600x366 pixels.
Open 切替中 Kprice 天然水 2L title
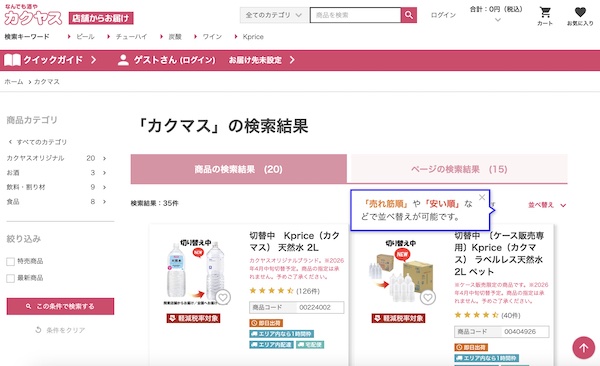coord(295,242)
